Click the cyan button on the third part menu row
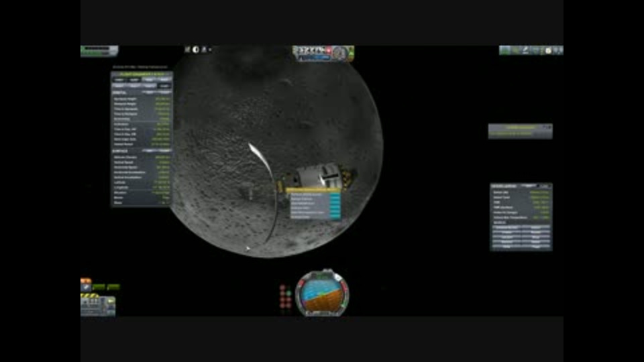Image resolution: width=644 pixels, height=362 pixels. click(x=335, y=203)
